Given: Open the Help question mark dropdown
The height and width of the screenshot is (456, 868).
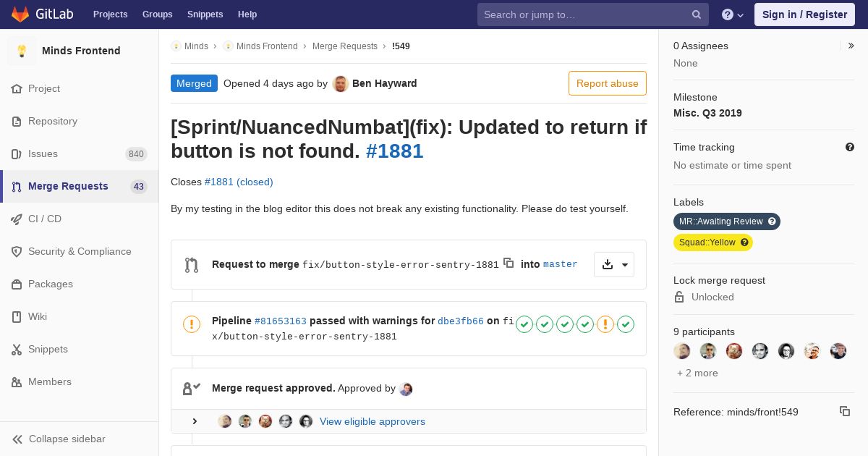Looking at the screenshot, I should (733, 14).
